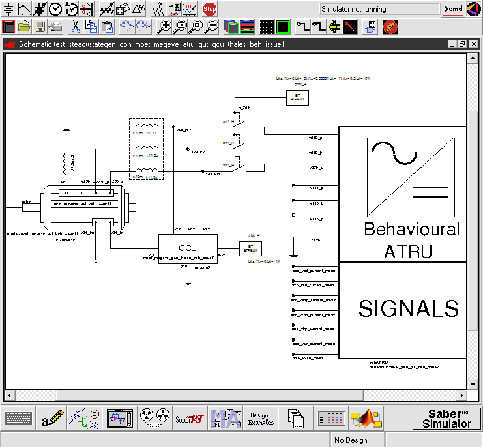The height and width of the screenshot is (448, 483).
Task: Open the text annotation pencil tool
Action: pyautogui.click(x=52, y=419)
